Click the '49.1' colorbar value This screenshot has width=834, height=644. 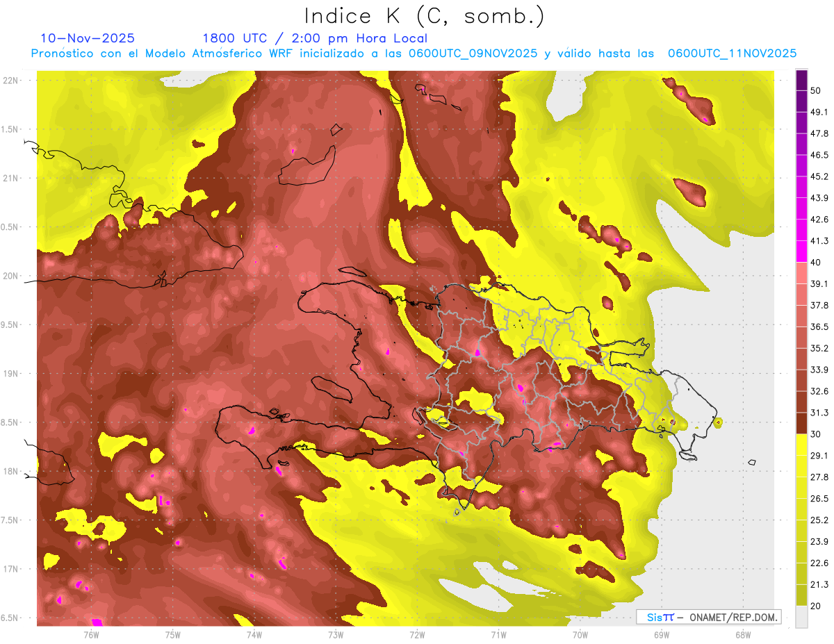(x=819, y=112)
